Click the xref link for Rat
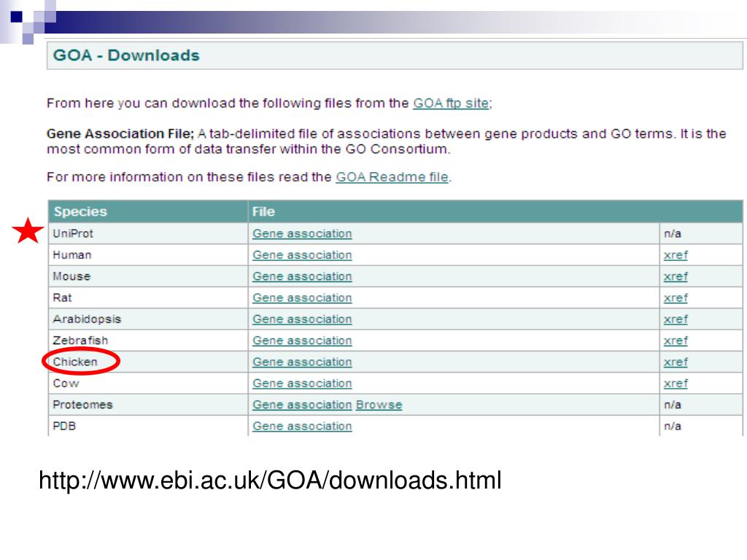Image resolution: width=747 pixels, height=560 pixels. (x=676, y=298)
